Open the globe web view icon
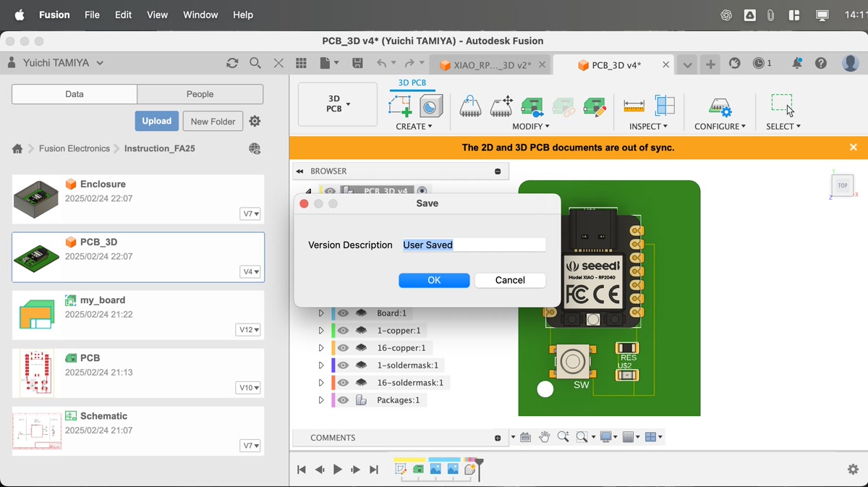Image resolution: width=868 pixels, height=487 pixels. [255, 148]
